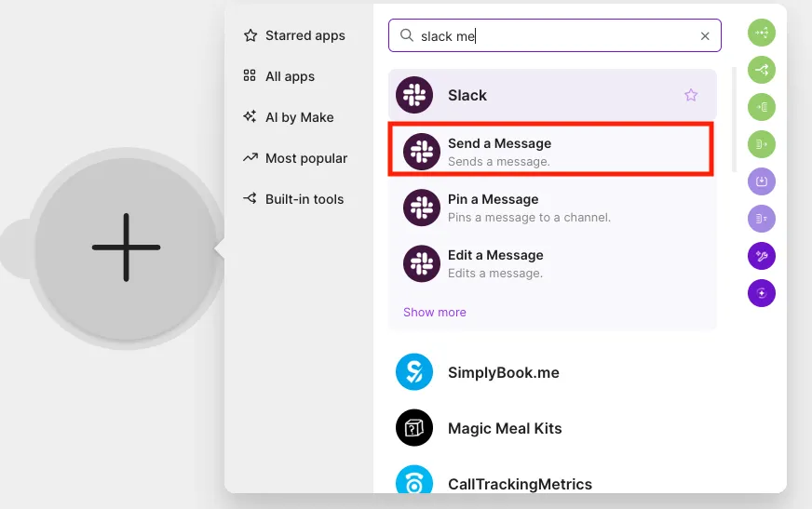The image size is (812, 509).
Task: Click inside the 'slack me' search box
Action: [x=555, y=35]
